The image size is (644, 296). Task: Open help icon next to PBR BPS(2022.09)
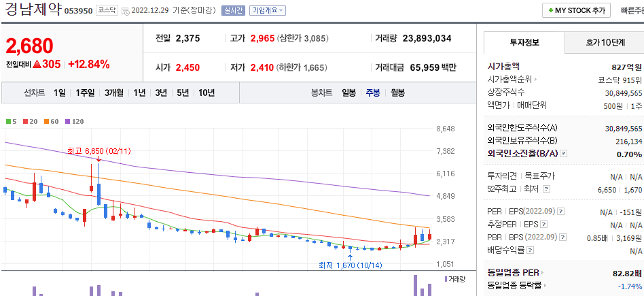(563, 237)
